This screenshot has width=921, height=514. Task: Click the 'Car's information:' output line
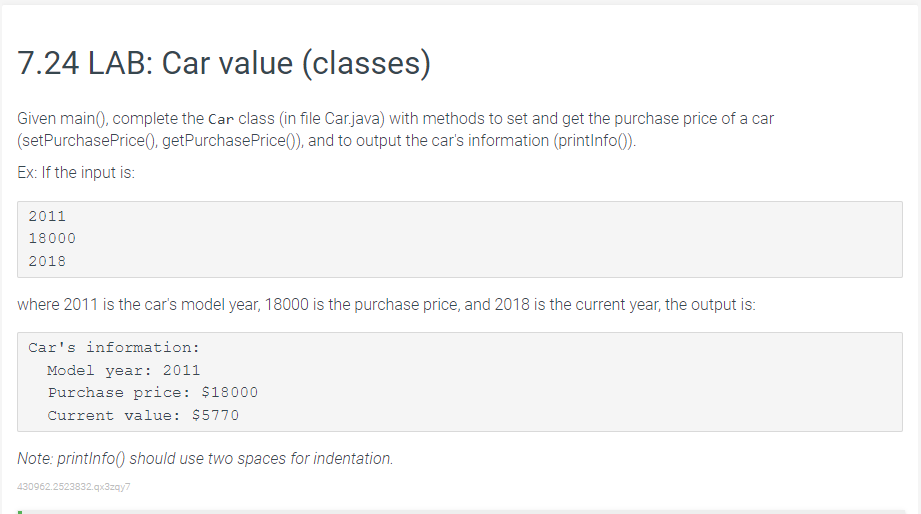coord(114,348)
